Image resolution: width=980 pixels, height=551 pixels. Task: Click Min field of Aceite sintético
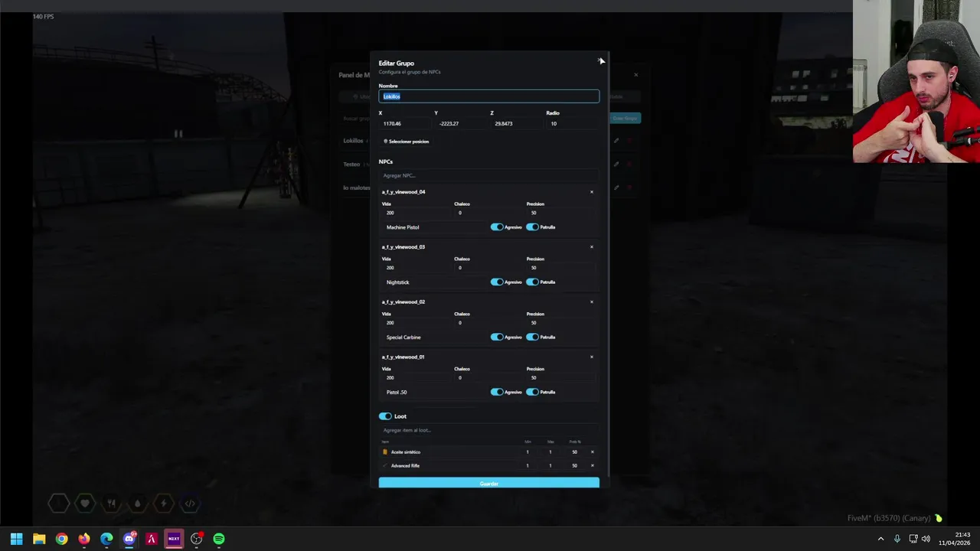pyautogui.click(x=528, y=452)
